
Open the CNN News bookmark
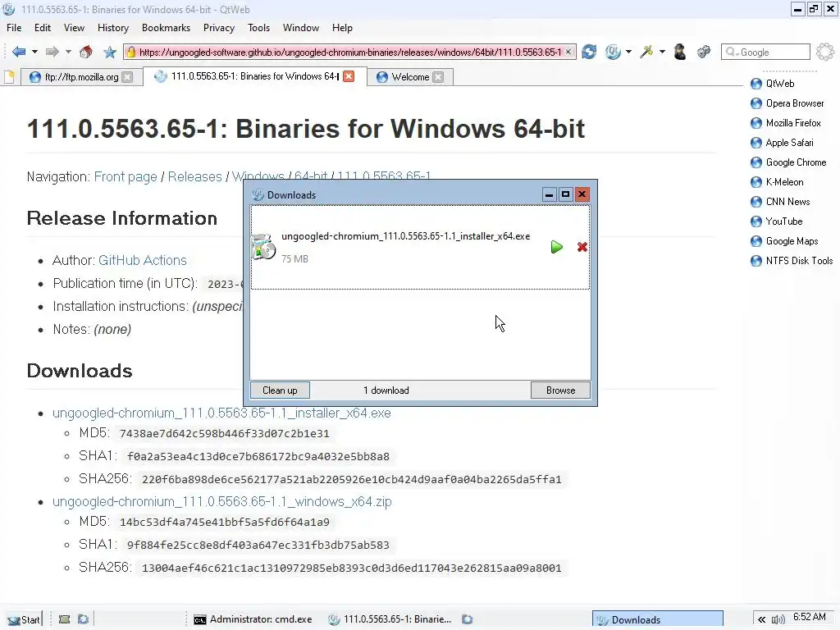click(780, 202)
